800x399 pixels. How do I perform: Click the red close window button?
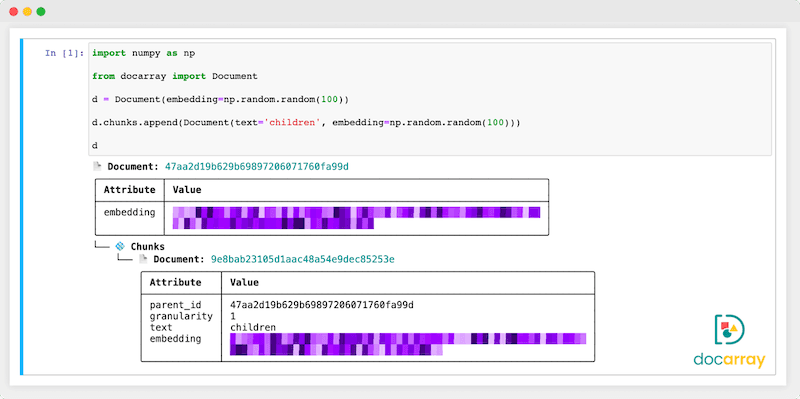(x=14, y=12)
